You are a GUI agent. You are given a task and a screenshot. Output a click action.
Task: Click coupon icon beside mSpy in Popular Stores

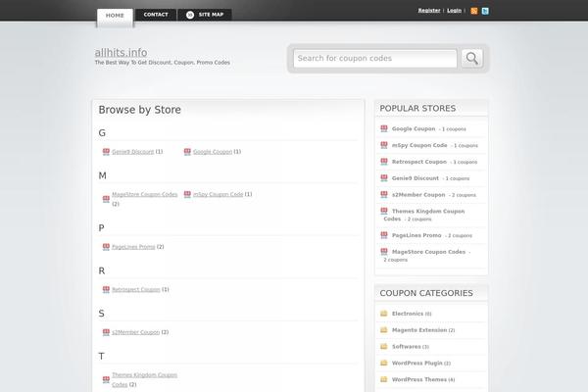click(384, 145)
